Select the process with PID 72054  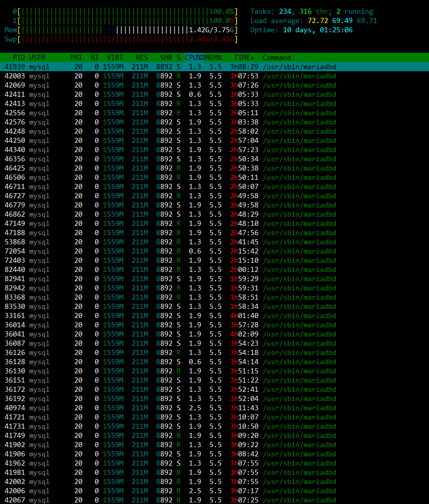click(x=214, y=251)
